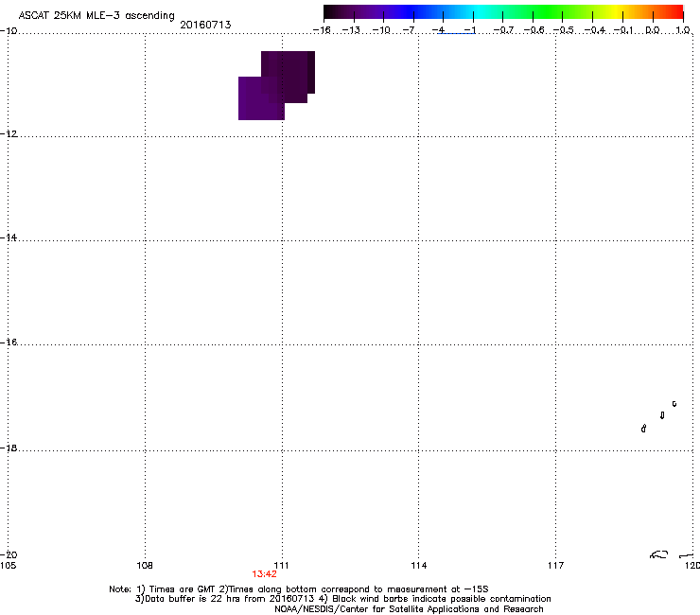The image size is (700, 615).
Task: Click the blue underline beneath colorbar labels -4 and -1
Action: coord(456,33)
